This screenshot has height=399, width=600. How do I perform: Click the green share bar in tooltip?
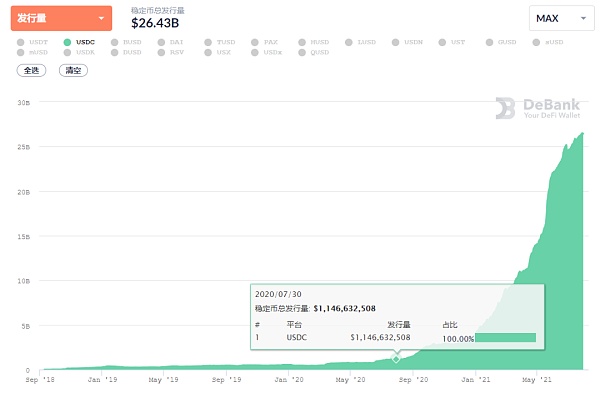point(505,337)
